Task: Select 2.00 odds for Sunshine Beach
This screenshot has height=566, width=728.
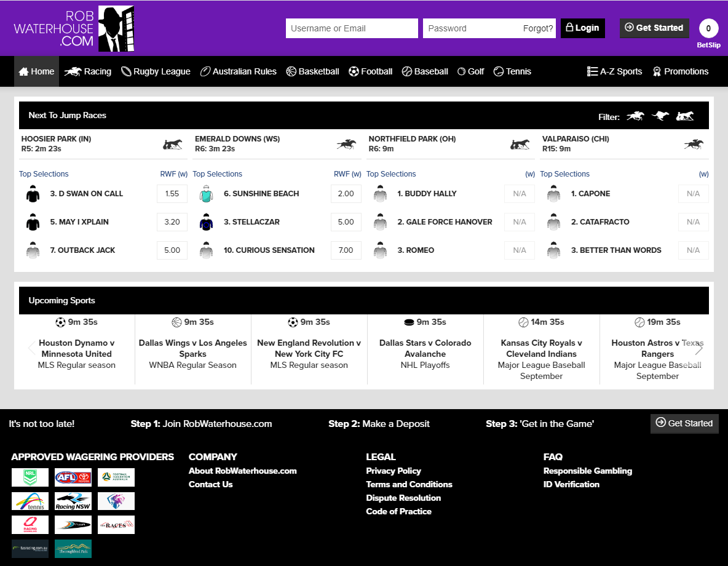Action: click(x=346, y=194)
